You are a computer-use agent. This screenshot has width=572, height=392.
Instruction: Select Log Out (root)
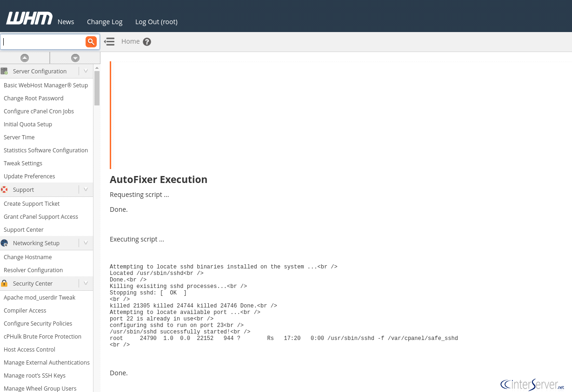(x=156, y=22)
